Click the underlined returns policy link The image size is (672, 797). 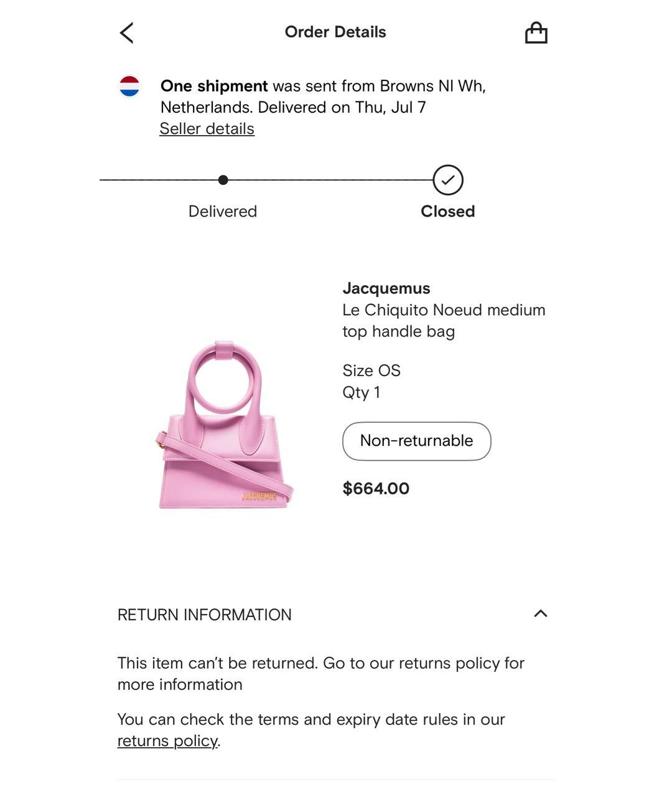[167, 741]
